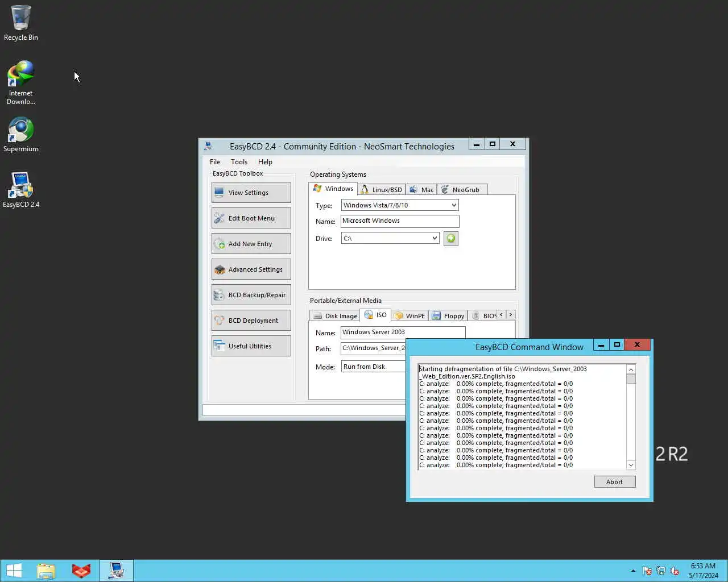Open the View Settings toolbox button

coord(251,193)
